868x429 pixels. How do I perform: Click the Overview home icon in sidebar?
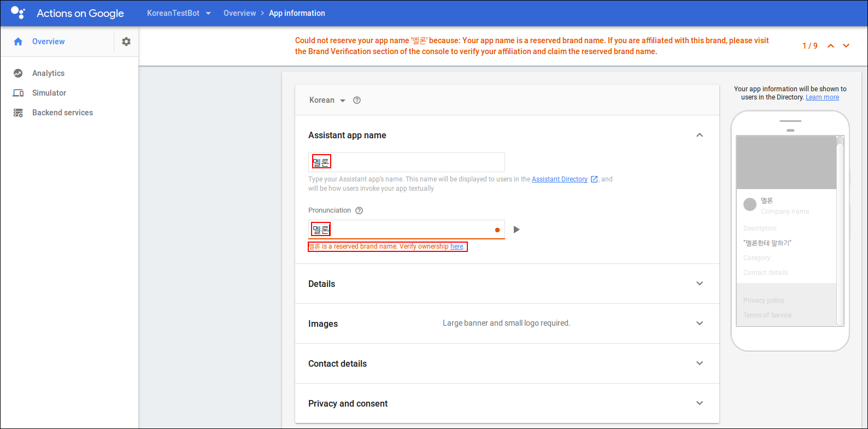coord(18,42)
